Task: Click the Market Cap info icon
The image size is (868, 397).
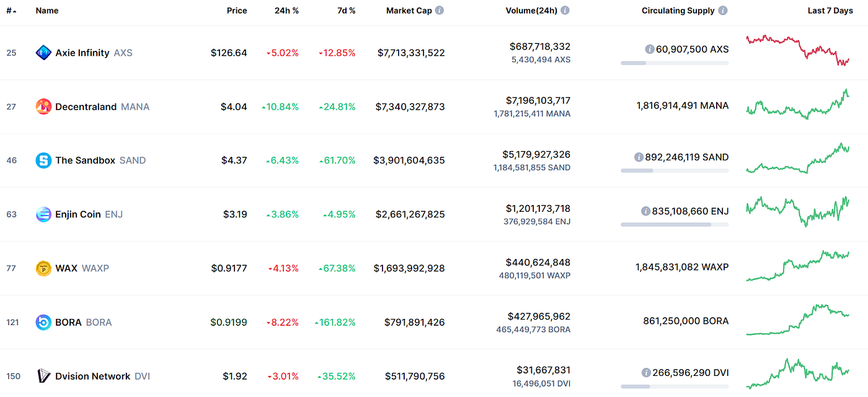Action: point(440,11)
